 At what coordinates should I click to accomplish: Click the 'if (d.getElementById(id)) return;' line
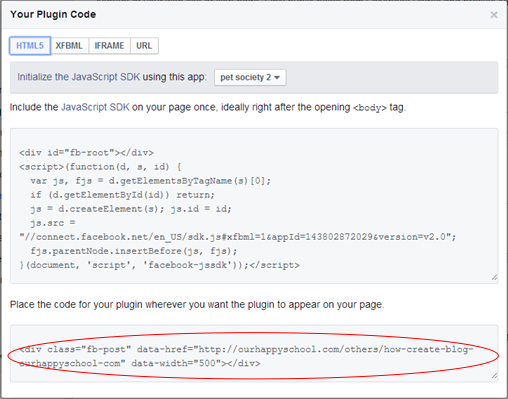(x=123, y=195)
